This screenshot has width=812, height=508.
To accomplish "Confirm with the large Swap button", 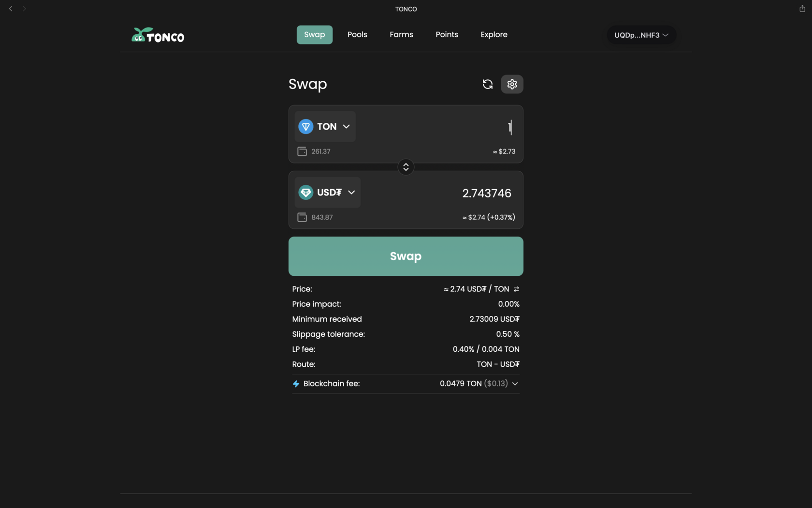I will (x=406, y=256).
